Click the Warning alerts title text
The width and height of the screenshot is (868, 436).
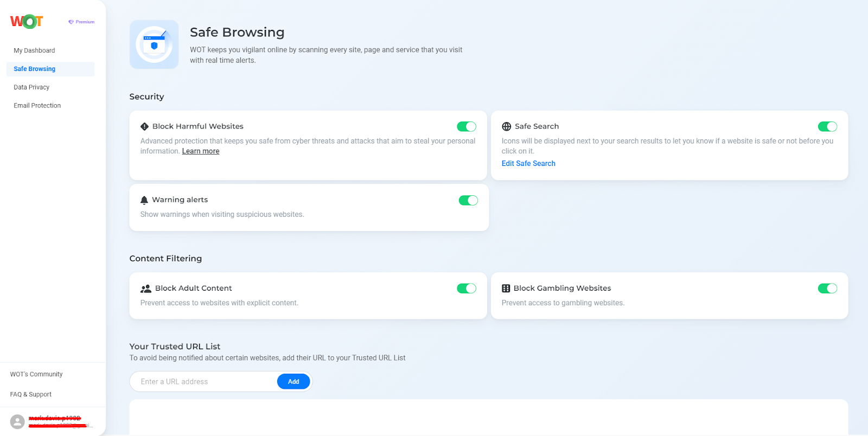point(180,200)
